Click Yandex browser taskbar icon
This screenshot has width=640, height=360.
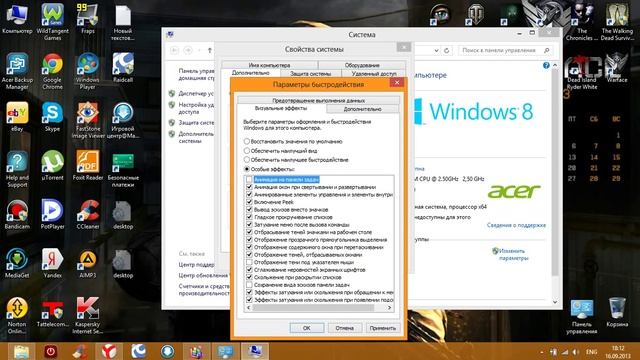click(109, 351)
